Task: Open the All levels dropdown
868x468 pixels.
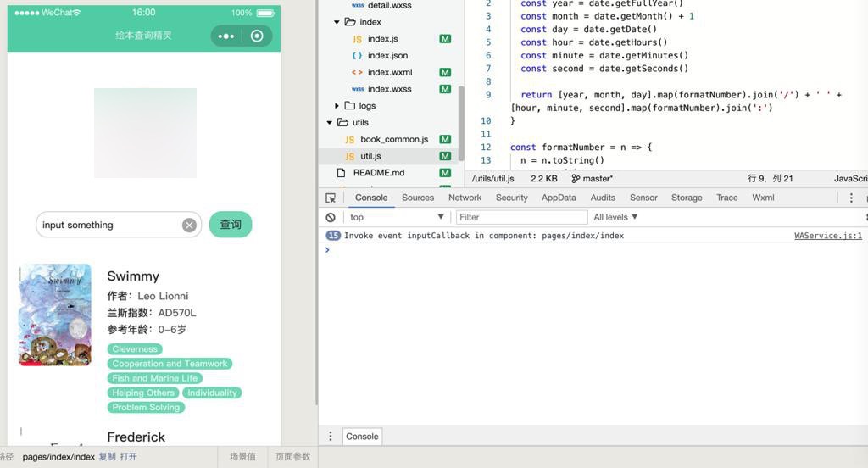Action: coord(615,217)
